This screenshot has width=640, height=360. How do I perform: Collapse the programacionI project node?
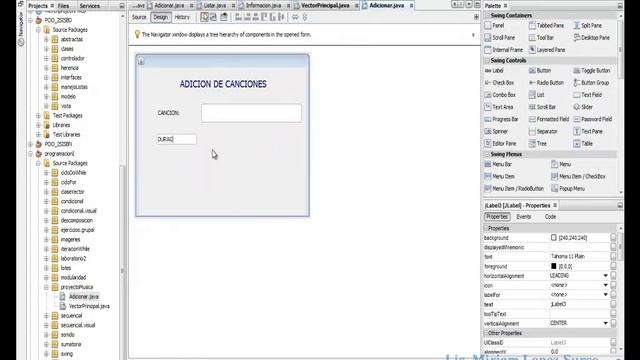click(30, 154)
